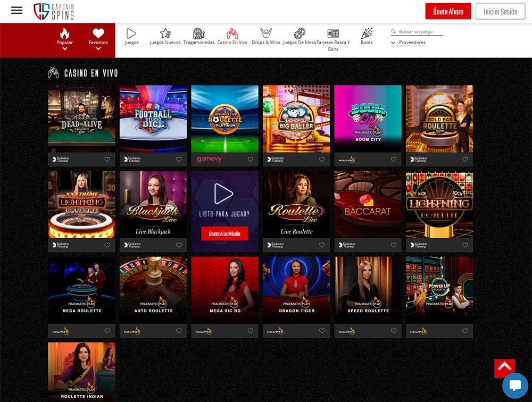Favorite the Mega Roulette game
The height and width of the screenshot is (402, 532).
(x=107, y=331)
